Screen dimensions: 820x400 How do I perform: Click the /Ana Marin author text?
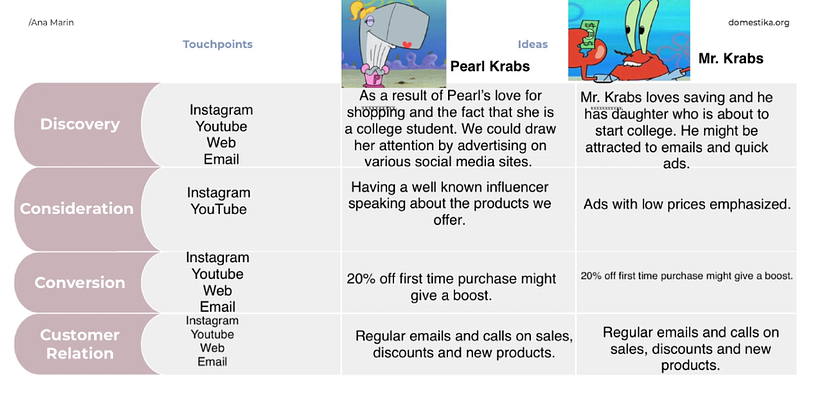(51, 22)
